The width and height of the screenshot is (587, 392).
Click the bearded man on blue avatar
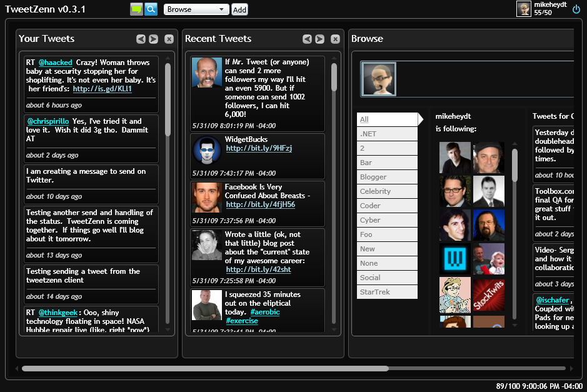pyautogui.click(x=489, y=225)
